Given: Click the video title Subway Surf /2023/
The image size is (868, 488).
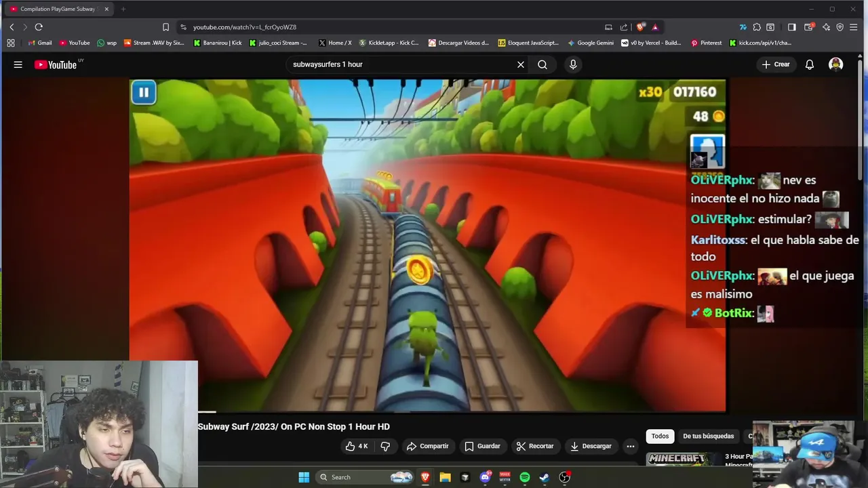Looking at the screenshot, I should pos(294,426).
